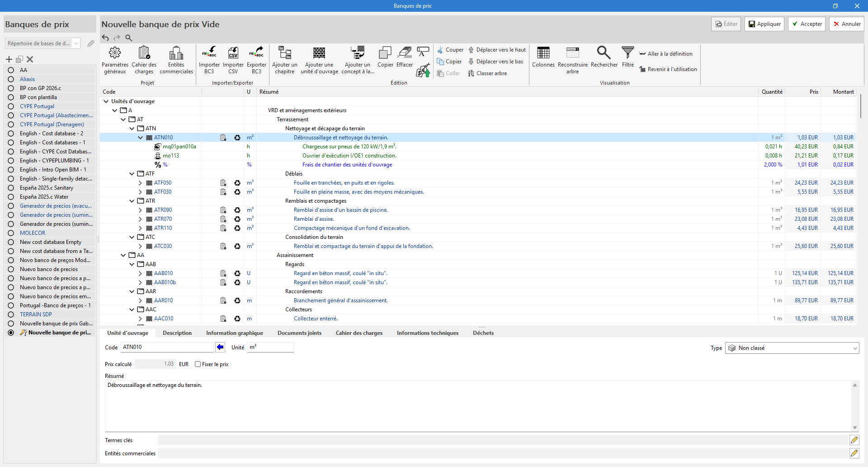
Task: Open Entités commerciales tool
Action: [176, 53]
